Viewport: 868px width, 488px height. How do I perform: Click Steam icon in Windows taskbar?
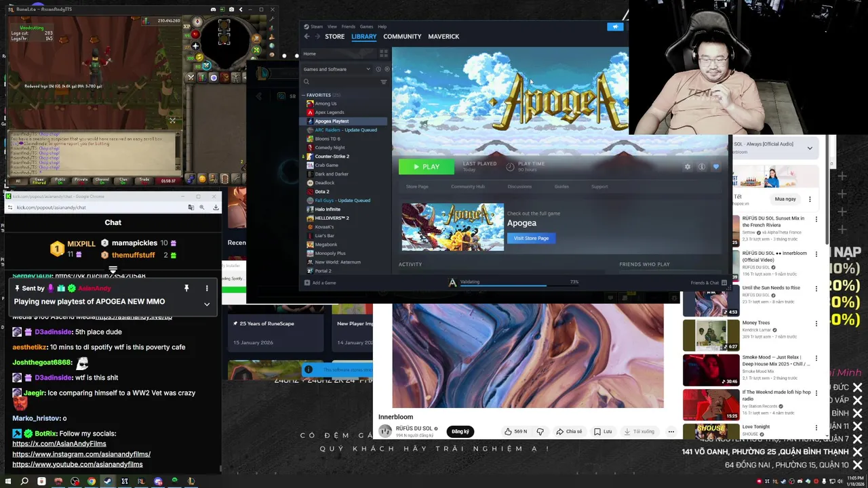108,481
